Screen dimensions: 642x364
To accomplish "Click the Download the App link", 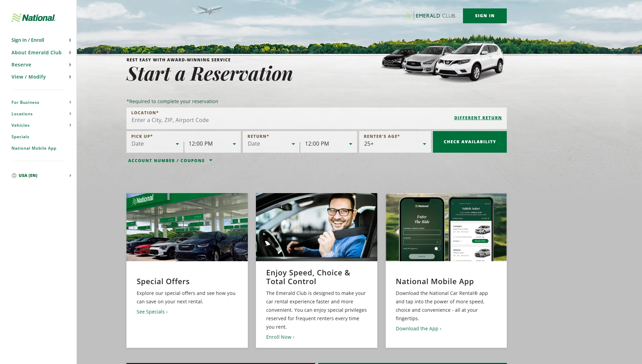I will pyautogui.click(x=418, y=329).
